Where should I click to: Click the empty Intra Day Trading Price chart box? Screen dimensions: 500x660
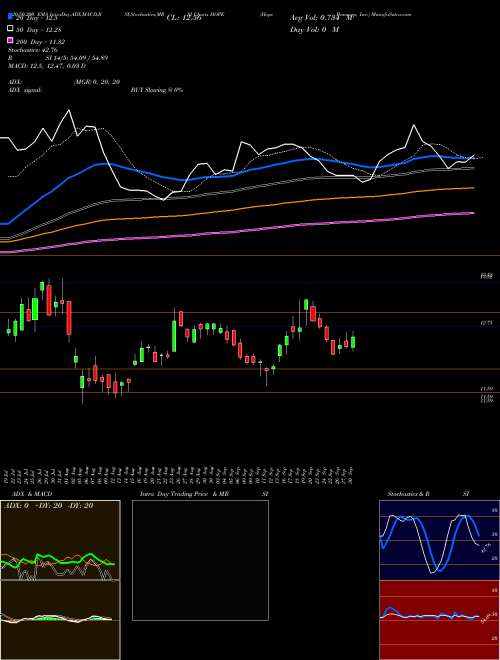[200, 560]
